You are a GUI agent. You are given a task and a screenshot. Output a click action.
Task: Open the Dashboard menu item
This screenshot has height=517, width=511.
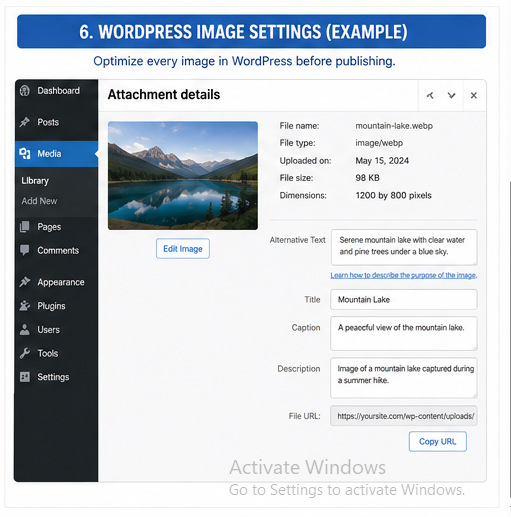pyautogui.click(x=57, y=91)
